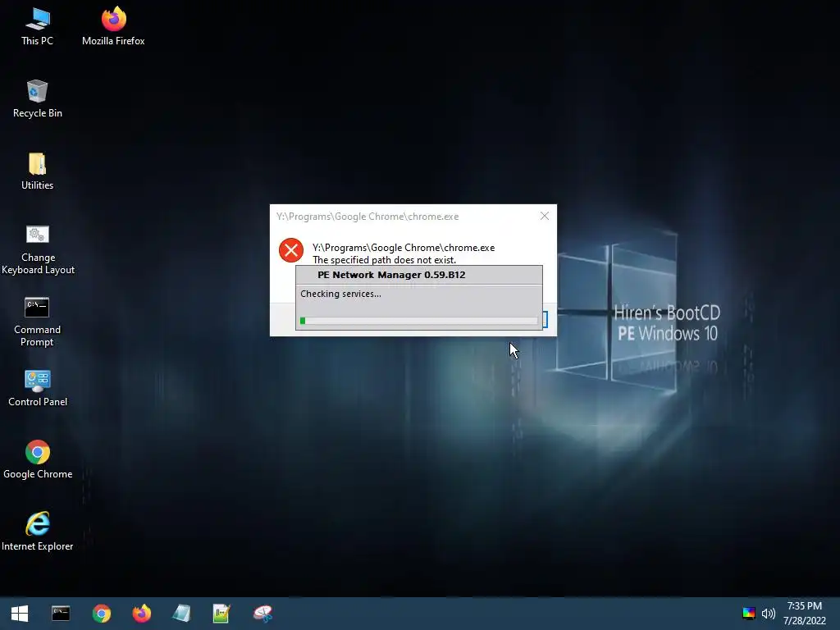Click 'The specified path does not exist.' text
Image resolution: width=840 pixels, height=630 pixels.
384,260
